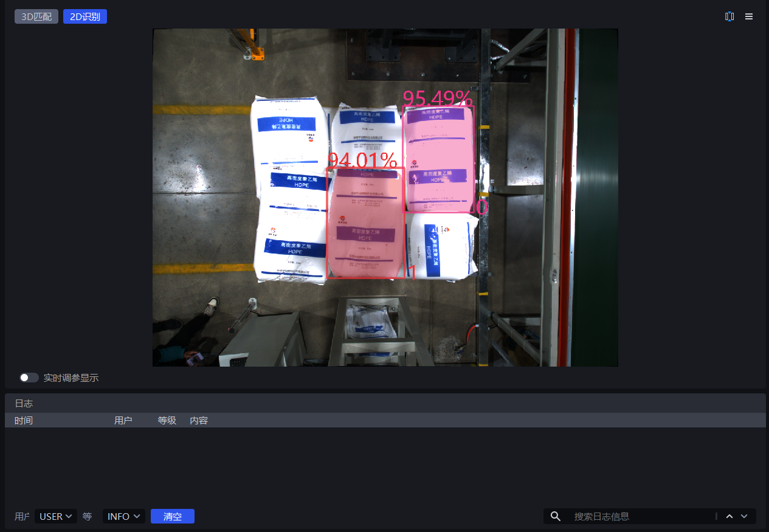This screenshot has height=532, width=769.
Task: Click the bag detected at 95.49%
Action: coord(438,159)
